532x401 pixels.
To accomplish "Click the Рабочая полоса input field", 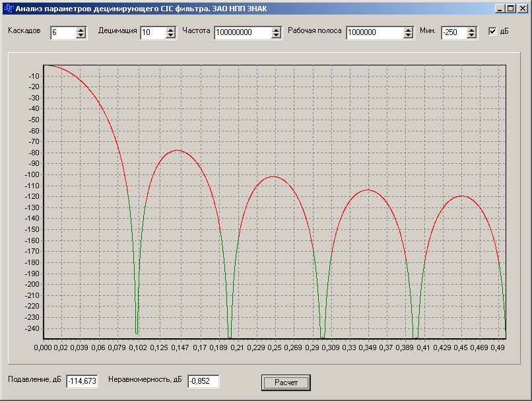I will [x=374, y=33].
